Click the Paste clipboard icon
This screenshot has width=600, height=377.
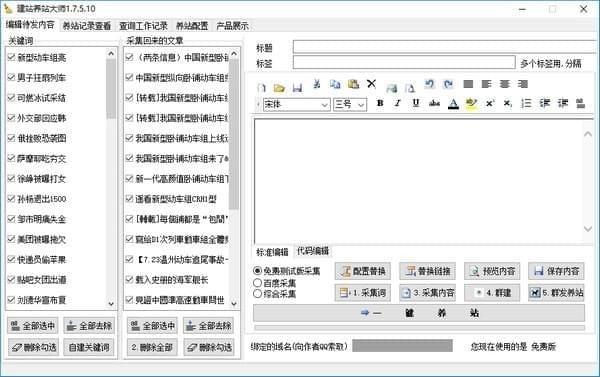tap(353, 84)
